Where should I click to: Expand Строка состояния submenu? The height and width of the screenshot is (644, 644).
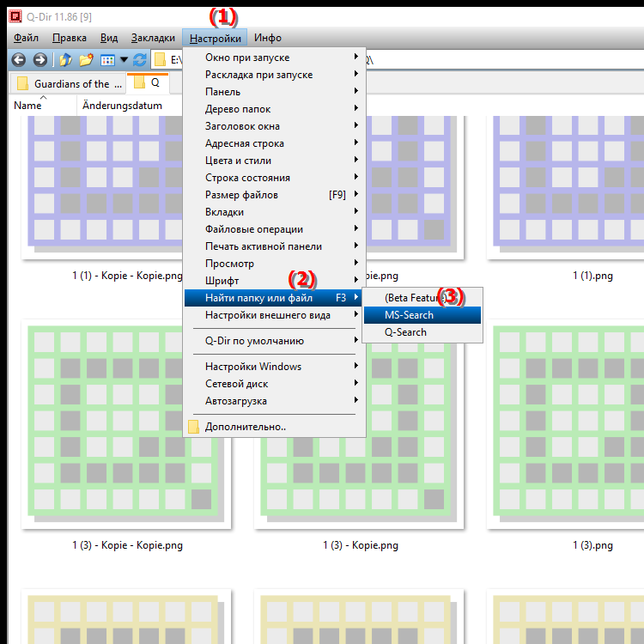pyautogui.click(x=274, y=178)
